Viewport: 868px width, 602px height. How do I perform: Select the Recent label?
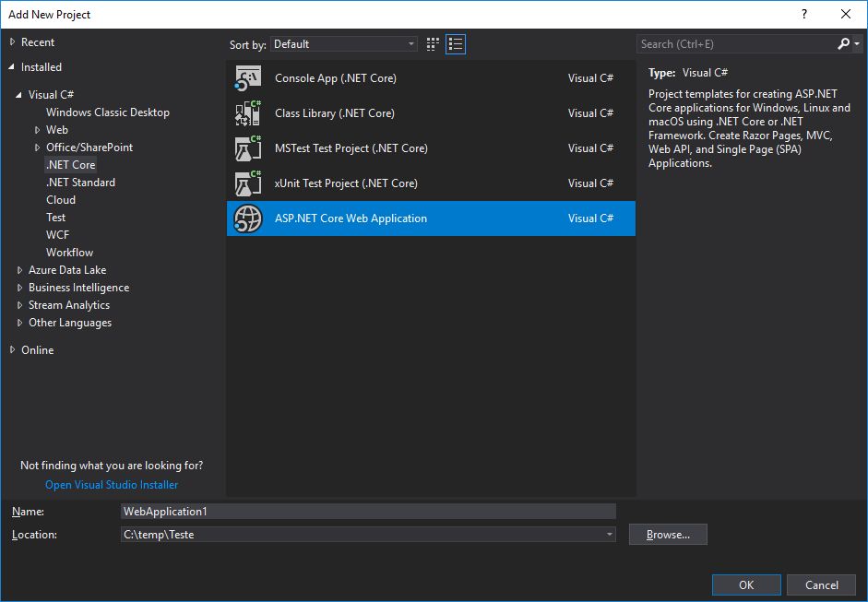(x=38, y=42)
